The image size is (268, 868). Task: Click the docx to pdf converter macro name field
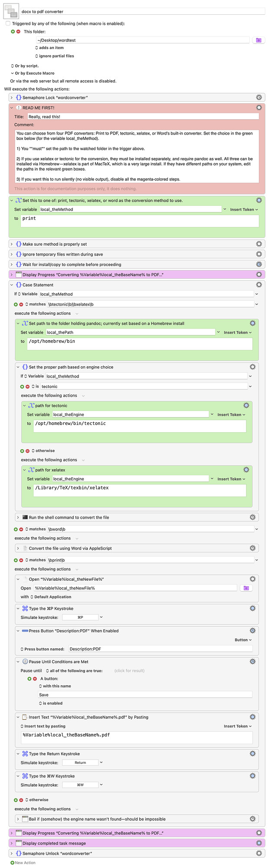pyautogui.click(x=143, y=11)
